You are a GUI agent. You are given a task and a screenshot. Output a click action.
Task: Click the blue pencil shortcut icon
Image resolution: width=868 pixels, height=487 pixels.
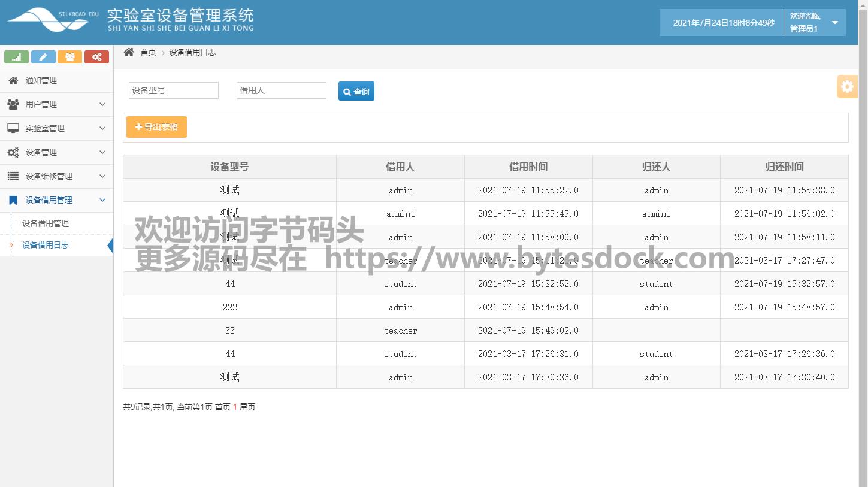(x=43, y=57)
